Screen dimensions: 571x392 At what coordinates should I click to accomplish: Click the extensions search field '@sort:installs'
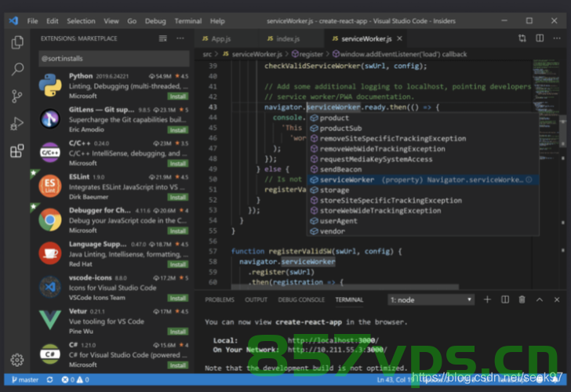click(x=114, y=59)
